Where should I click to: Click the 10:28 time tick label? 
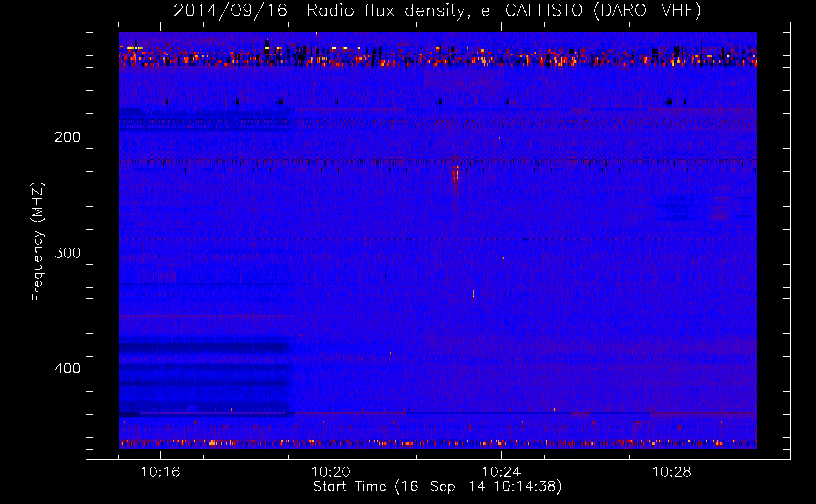point(672,472)
